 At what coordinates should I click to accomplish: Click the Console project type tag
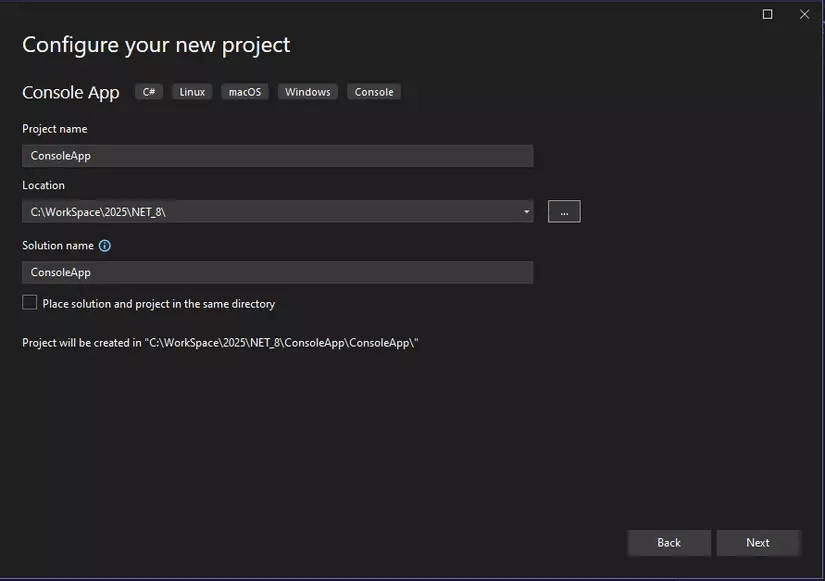[x=374, y=92]
